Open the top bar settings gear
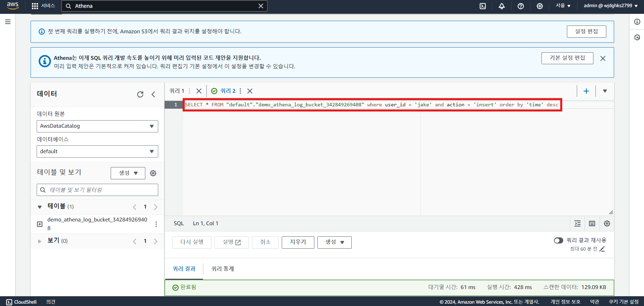Screen dimensions: 644x306 pyautogui.click(x=540, y=6)
